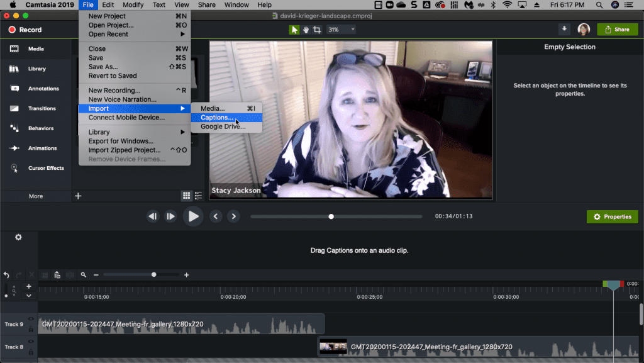Add a new track with plus button
This screenshot has width=644, height=363.
[x=29, y=286]
